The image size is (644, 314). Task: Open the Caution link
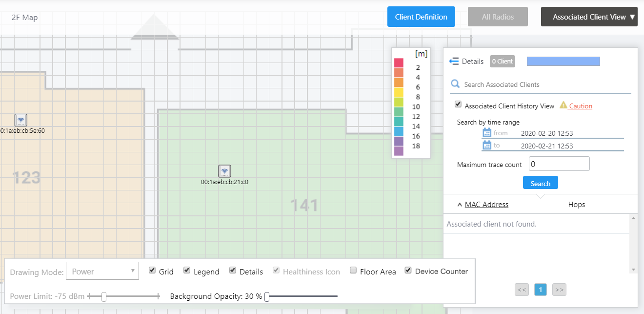tap(581, 106)
